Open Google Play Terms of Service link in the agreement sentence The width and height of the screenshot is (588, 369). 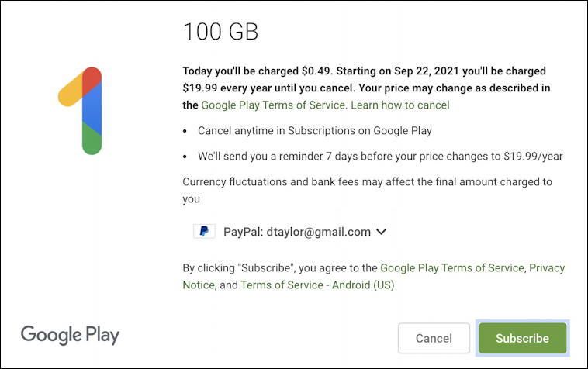452,268
